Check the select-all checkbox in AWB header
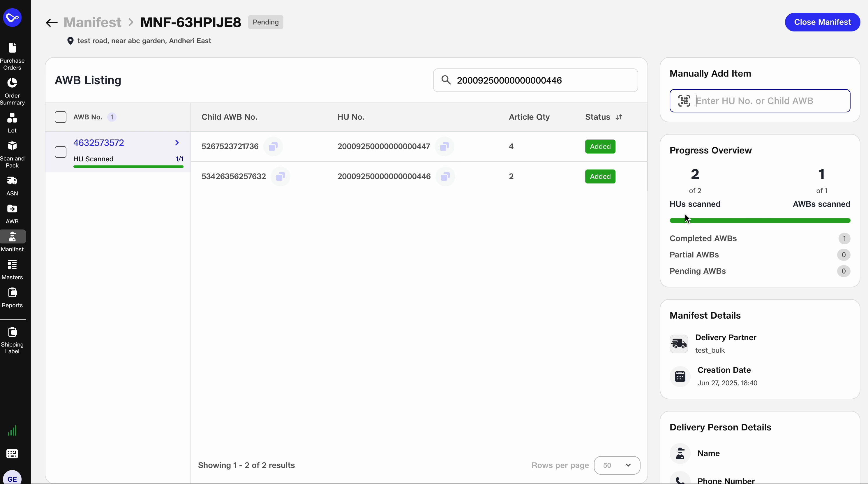868x484 pixels. click(x=61, y=117)
